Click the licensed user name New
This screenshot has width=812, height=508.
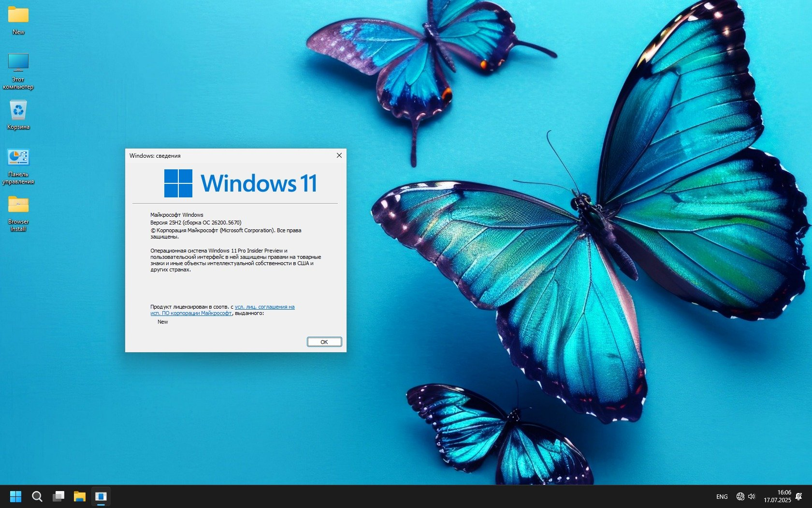pos(163,322)
